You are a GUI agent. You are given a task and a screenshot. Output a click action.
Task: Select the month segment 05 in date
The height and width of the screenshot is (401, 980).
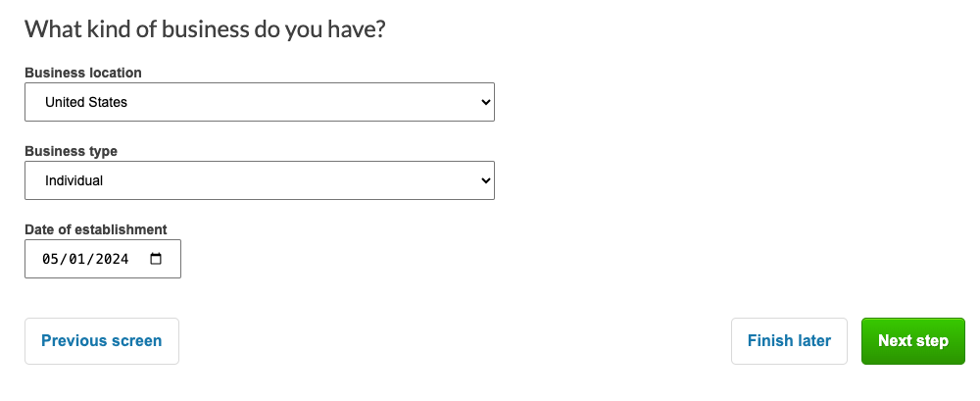coord(49,259)
